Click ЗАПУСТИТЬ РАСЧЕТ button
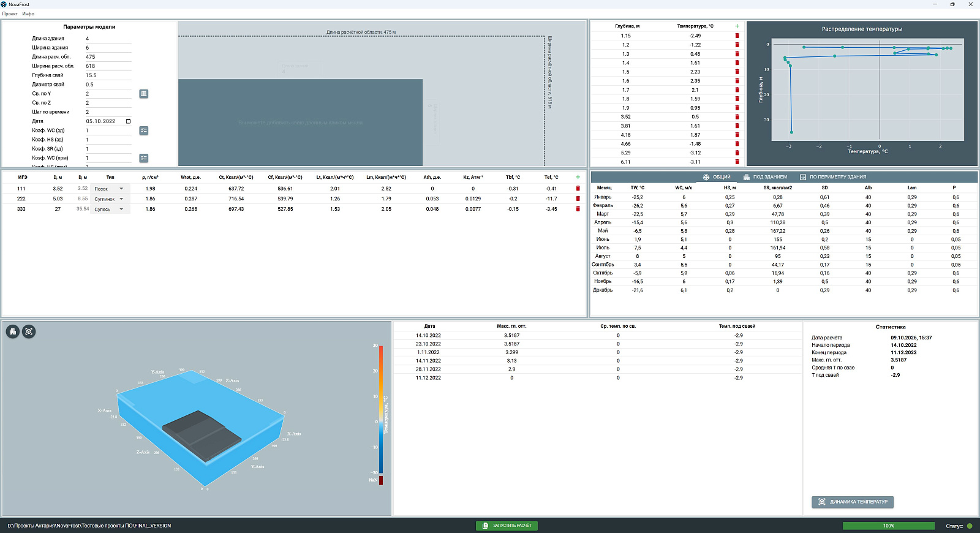980x533 pixels. coord(507,526)
